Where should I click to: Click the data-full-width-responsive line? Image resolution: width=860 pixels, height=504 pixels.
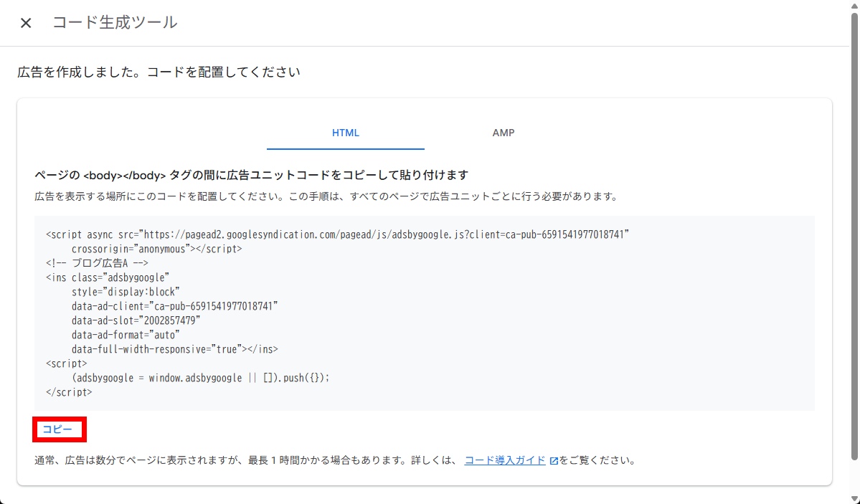(x=174, y=349)
